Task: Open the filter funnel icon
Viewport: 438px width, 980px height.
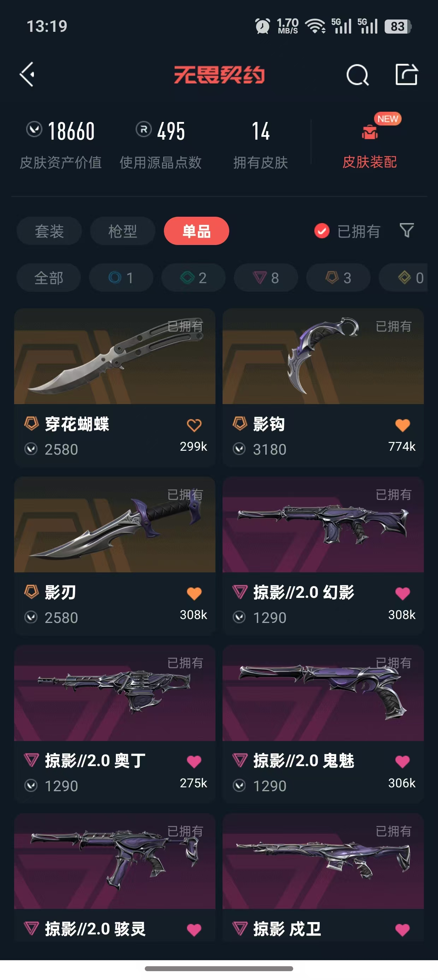Action: 407,231
